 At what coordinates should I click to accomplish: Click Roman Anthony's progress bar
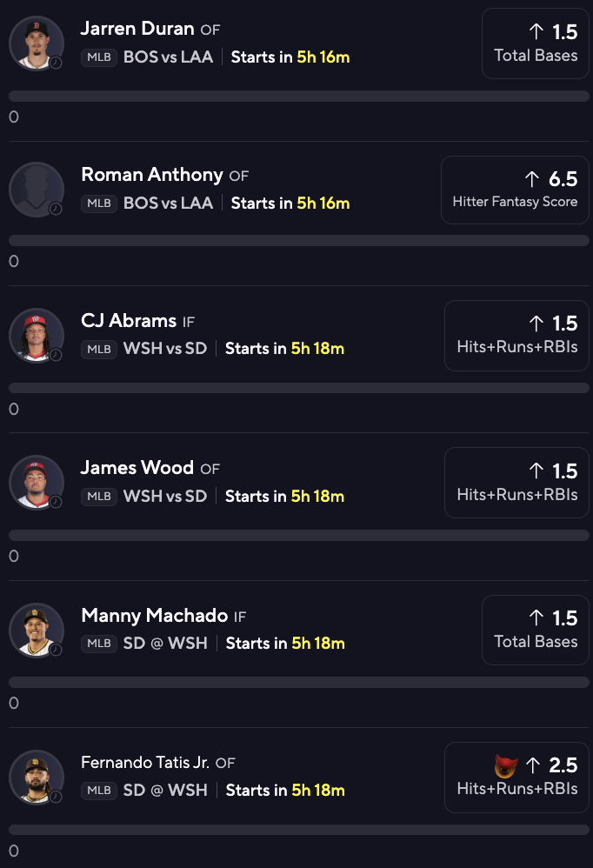[x=299, y=240]
